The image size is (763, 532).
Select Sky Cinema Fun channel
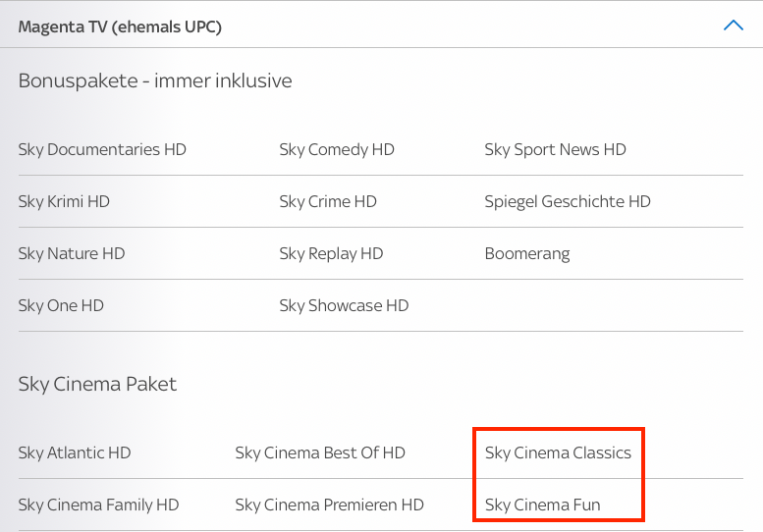coord(543,505)
